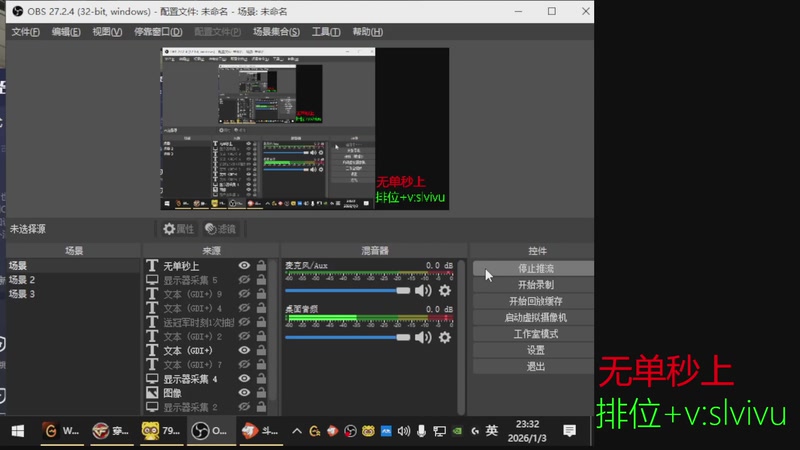Open the Windows Start menu
800x450 pixels.
click(18, 432)
